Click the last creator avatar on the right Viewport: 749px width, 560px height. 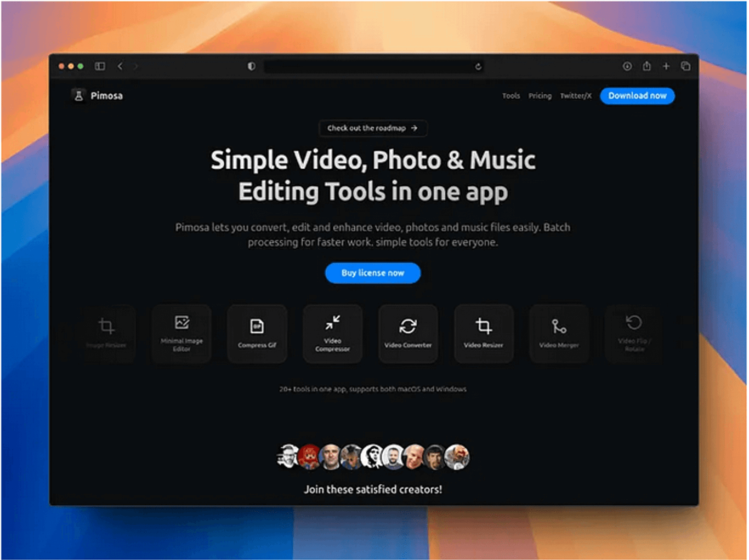click(457, 456)
